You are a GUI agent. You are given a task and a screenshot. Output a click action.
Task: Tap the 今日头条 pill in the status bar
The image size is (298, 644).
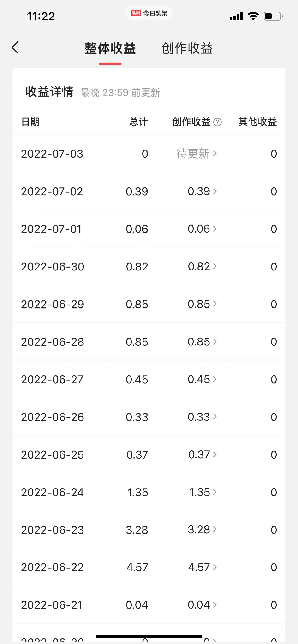149,13
